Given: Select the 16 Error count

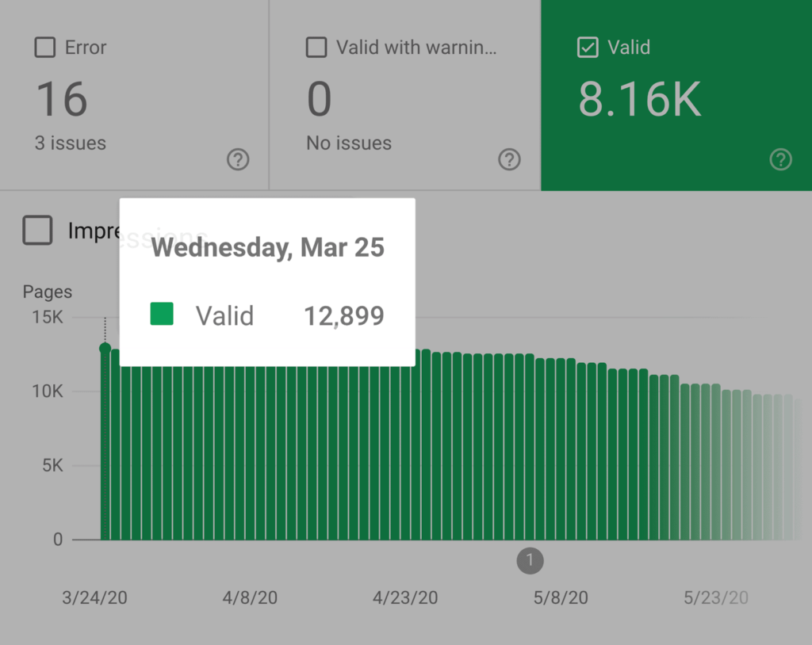Looking at the screenshot, I should tap(62, 100).
